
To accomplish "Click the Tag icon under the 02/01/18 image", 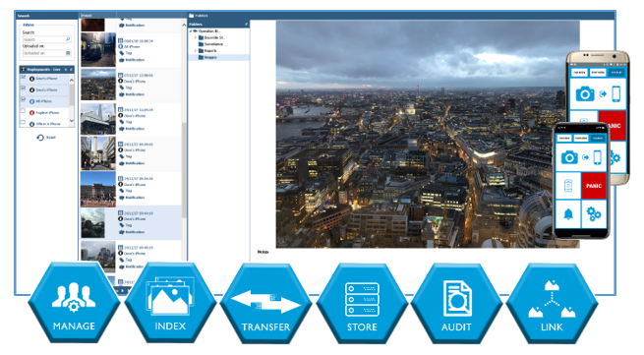I will (x=121, y=53).
